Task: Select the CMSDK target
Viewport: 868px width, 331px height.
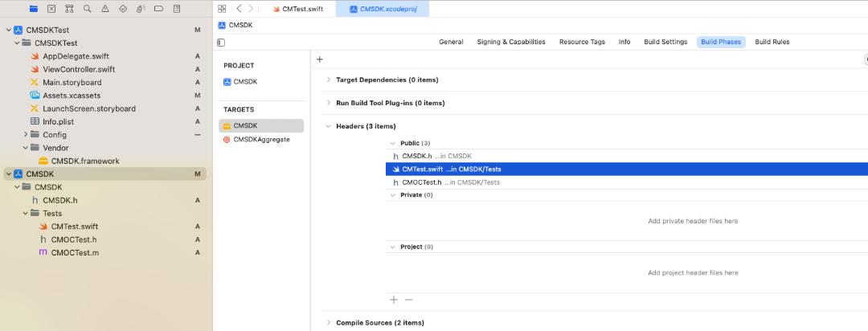Action: coord(261,125)
